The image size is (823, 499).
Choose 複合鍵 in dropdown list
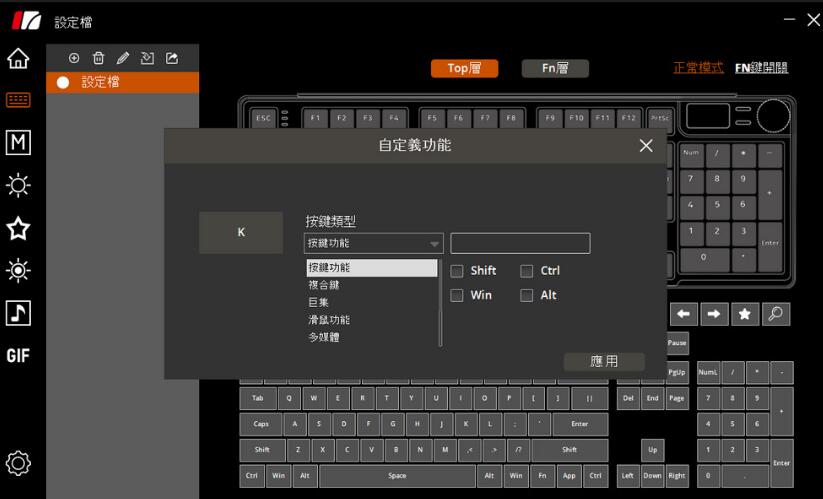[x=372, y=285]
